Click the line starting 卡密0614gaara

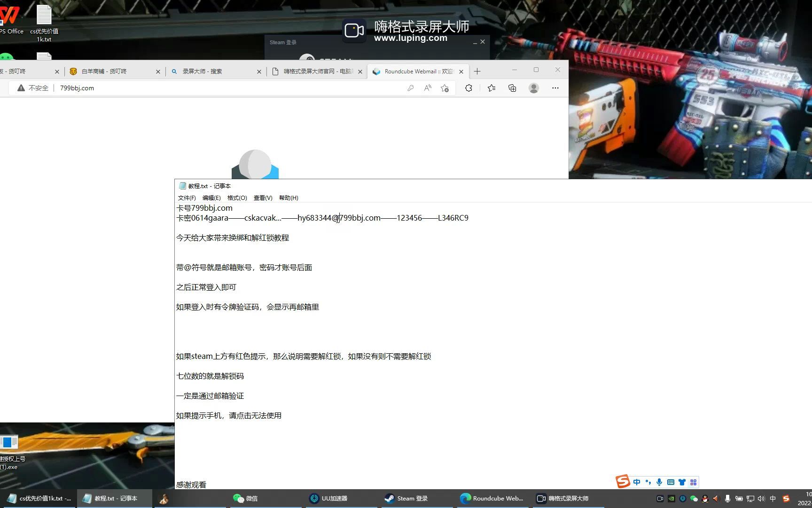(322, 218)
